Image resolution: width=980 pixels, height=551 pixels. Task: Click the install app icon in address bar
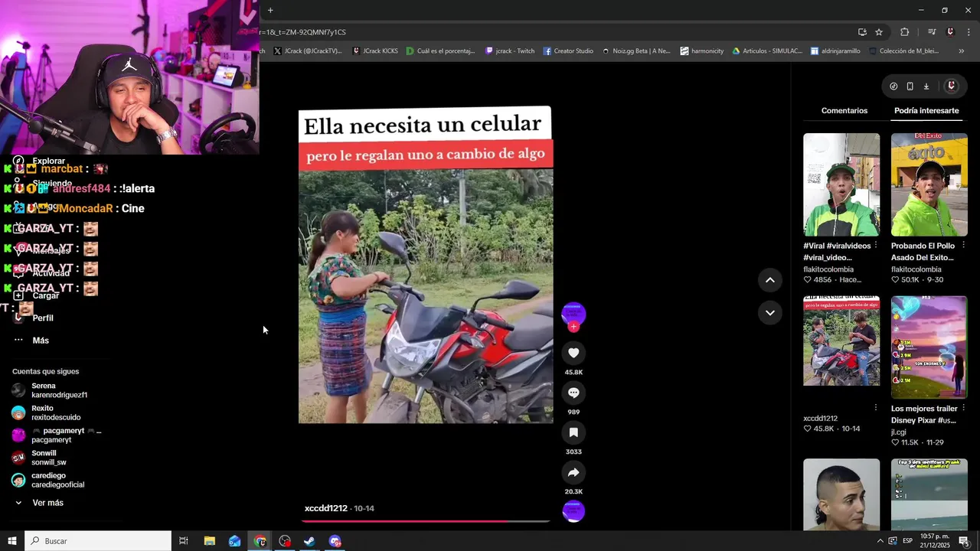862,32
